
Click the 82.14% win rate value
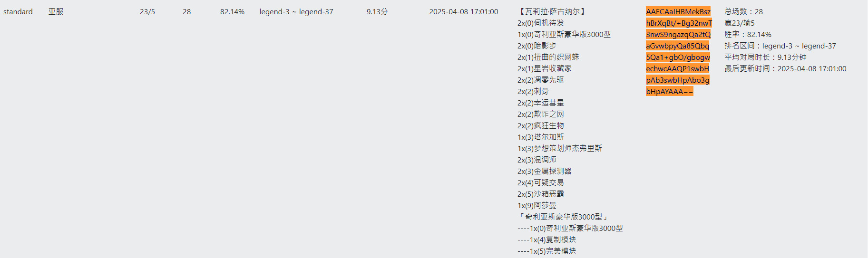coord(232,11)
